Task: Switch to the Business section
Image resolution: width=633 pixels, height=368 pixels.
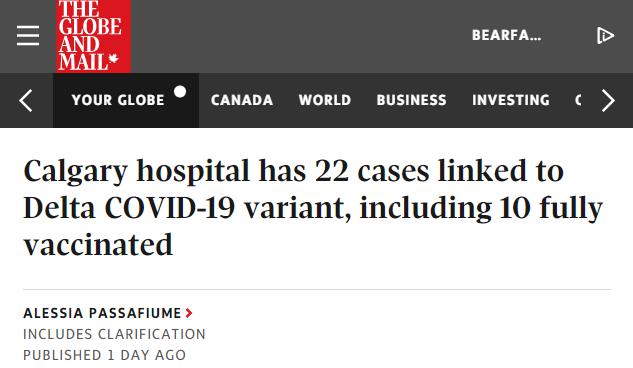Action: [411, 100]
